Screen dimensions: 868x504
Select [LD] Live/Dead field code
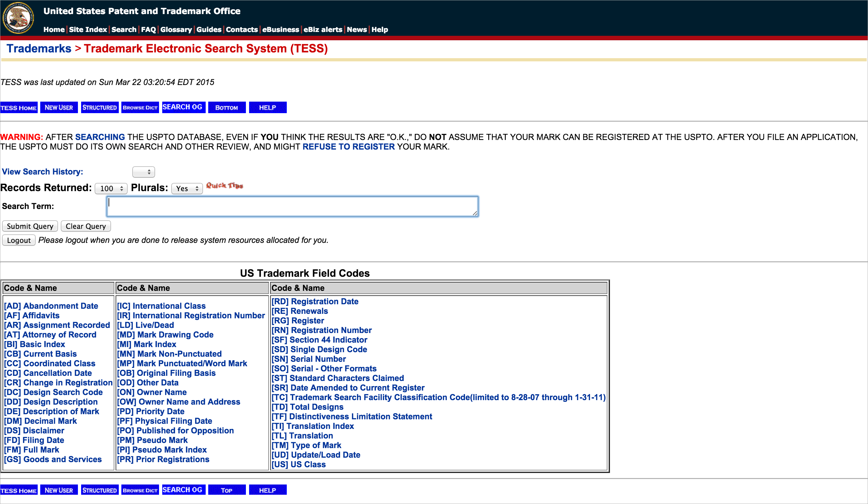pos(145,325)
